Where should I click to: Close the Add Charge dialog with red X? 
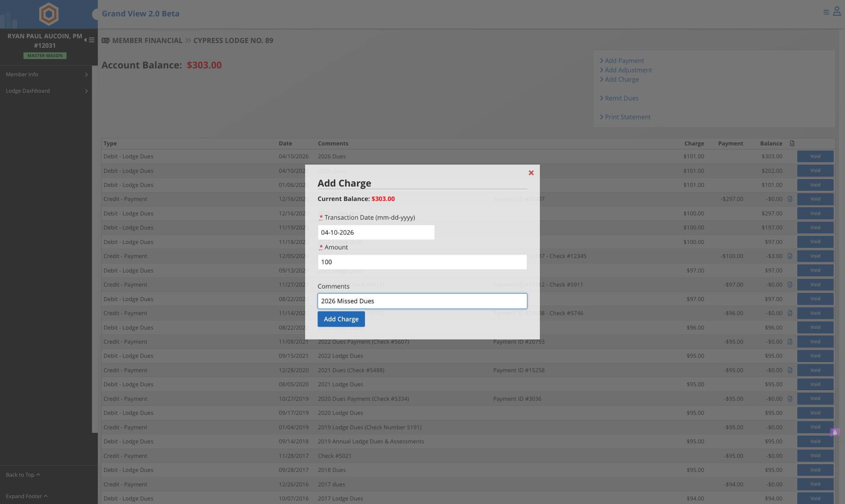pyautogui.click(x=531, y=173)
